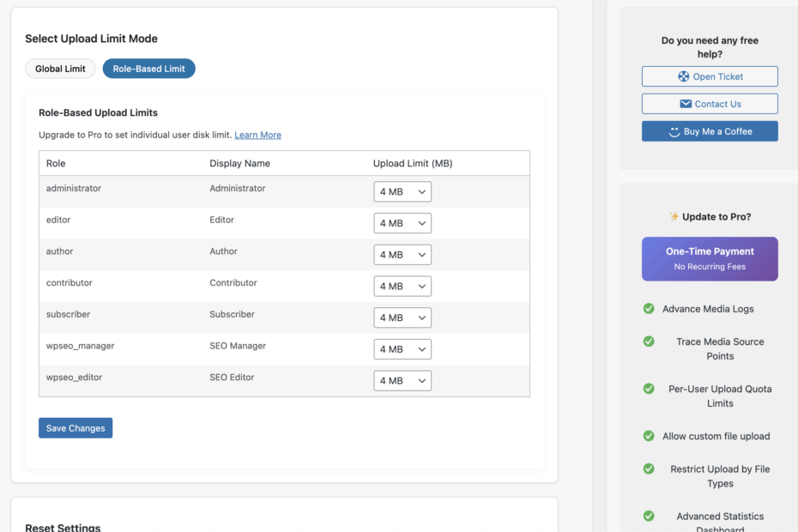Viewport: 798px width, 532px height.
Task: Change the SEO Manager upload limit dropdown
Action: point(402,349)
